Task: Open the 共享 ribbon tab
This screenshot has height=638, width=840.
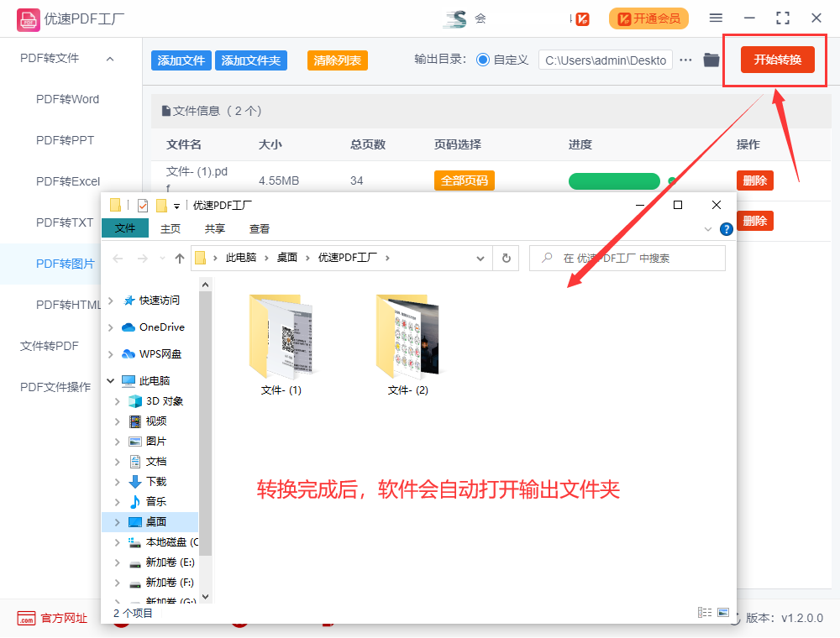Action: [215, 228]
